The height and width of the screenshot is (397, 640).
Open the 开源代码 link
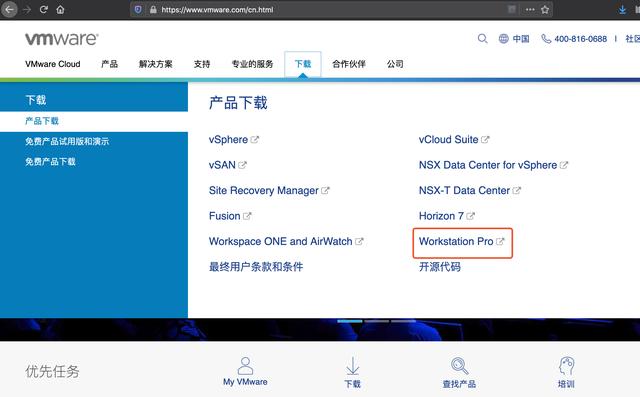tap(440, 267)
